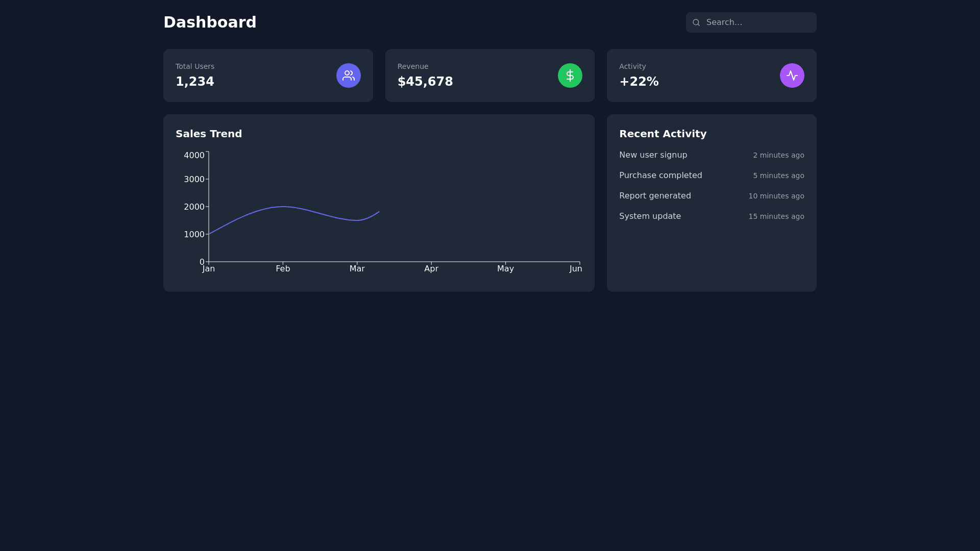Click the Sales Trend chart line
980x551 pixels.
pyautogui.click(x=283, y=207)
